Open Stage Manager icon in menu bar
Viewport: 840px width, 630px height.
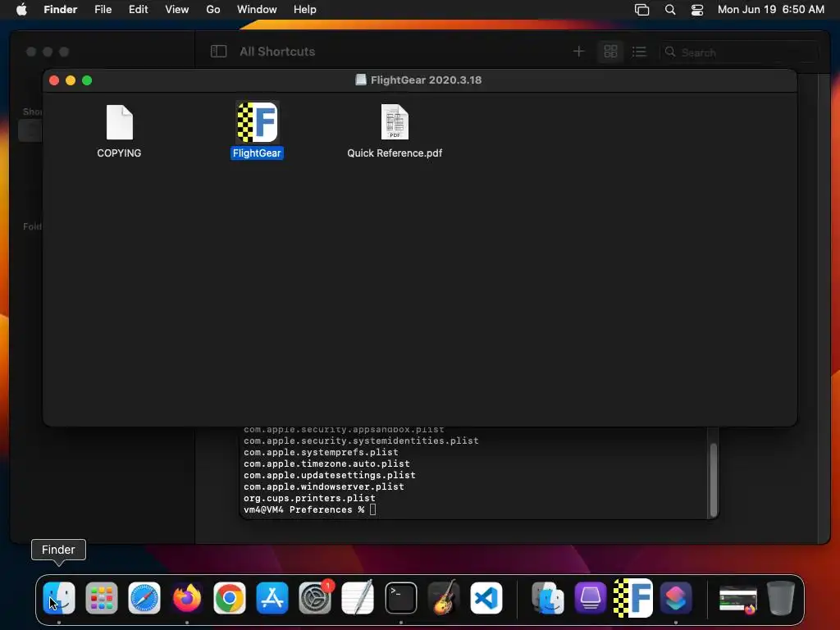tap(641, 9)
